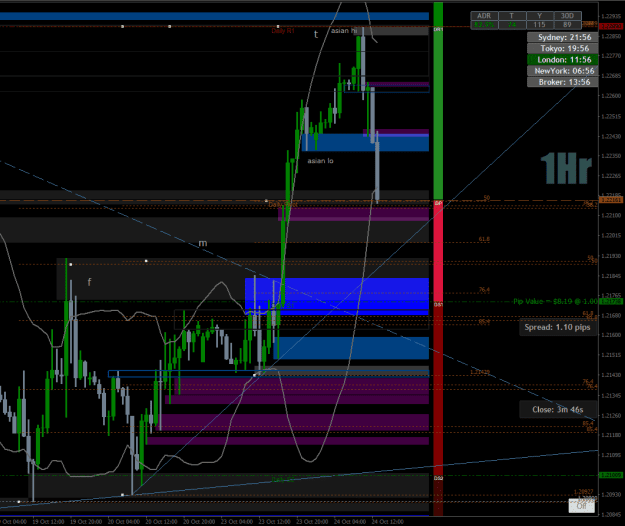Image resolution: width=625 pixels, height=526 pixels.
Task: Select the bright blue supply-demand zone rectangle
Action: tap(337, 296)
